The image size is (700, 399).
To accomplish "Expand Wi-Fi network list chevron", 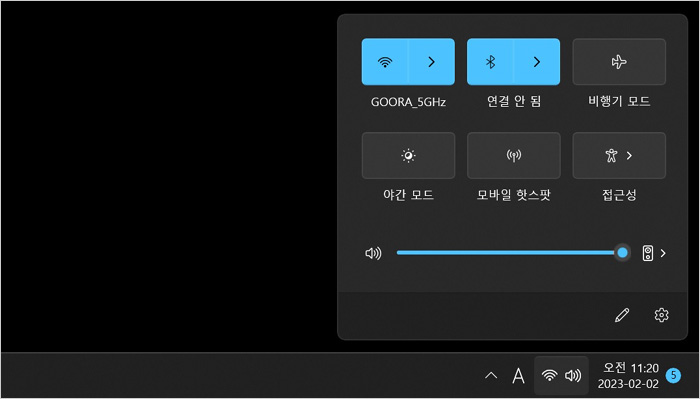I will click(x=432, y=62).
